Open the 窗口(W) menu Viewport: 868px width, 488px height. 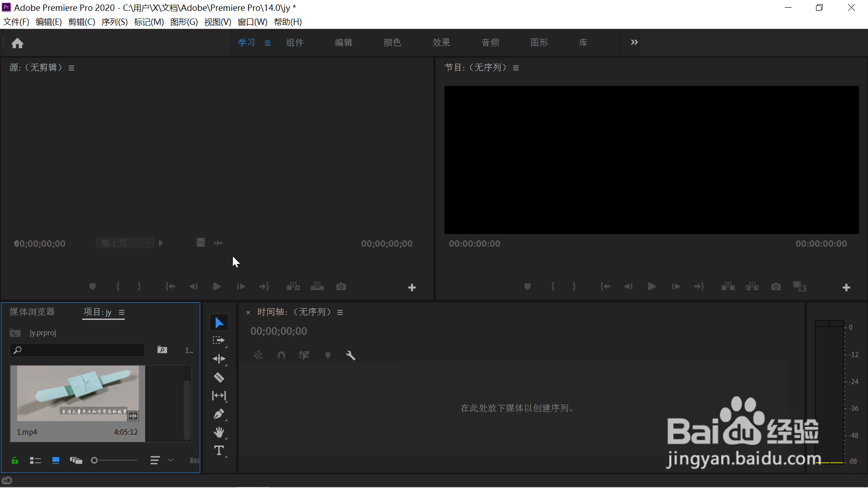point(252,22)
